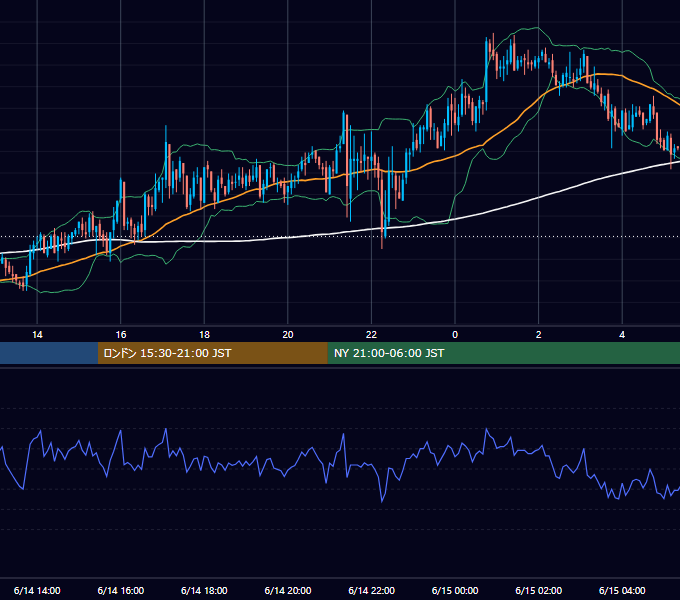Screen dimensions: 680x600
Task: Click the price chart axis label 18
Action: (204, 335)
